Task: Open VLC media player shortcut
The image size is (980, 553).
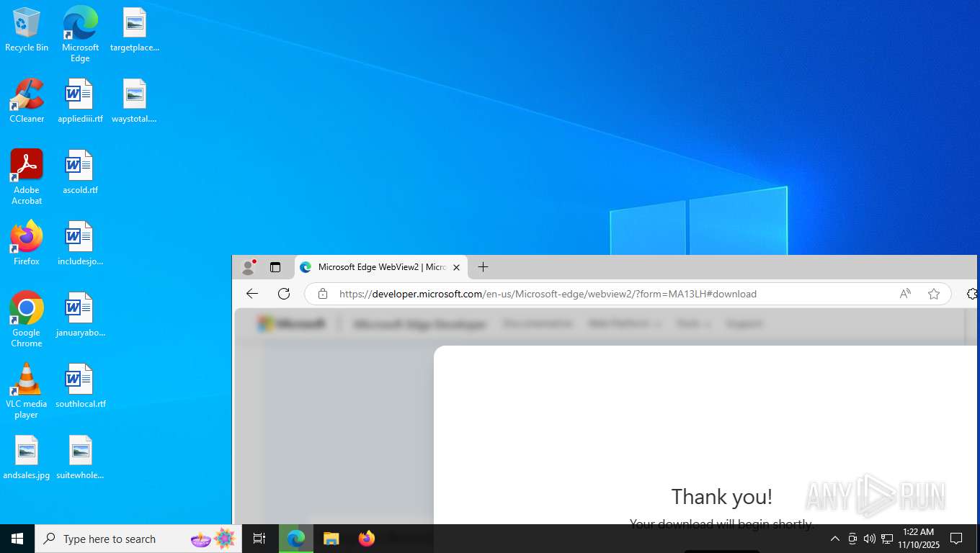Action: pyautogui.click(x=27, y=391)
